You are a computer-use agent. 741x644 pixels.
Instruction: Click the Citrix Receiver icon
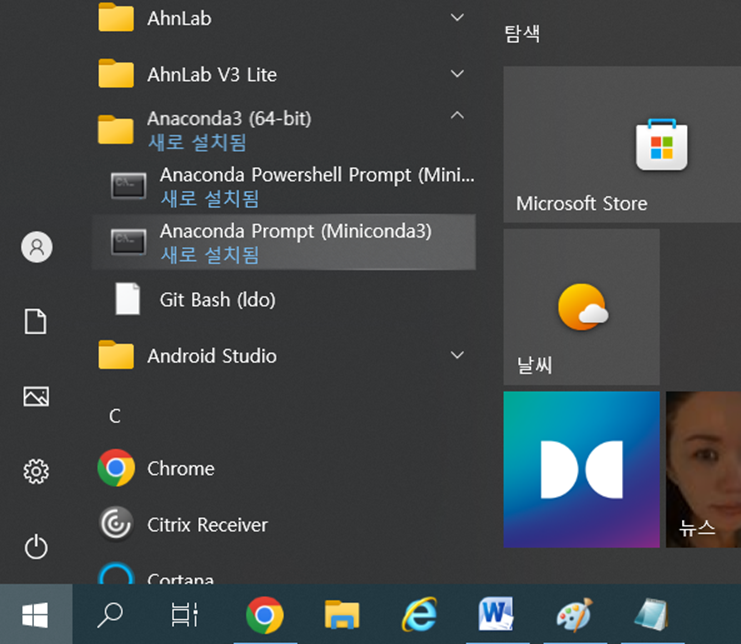[116, 524]
